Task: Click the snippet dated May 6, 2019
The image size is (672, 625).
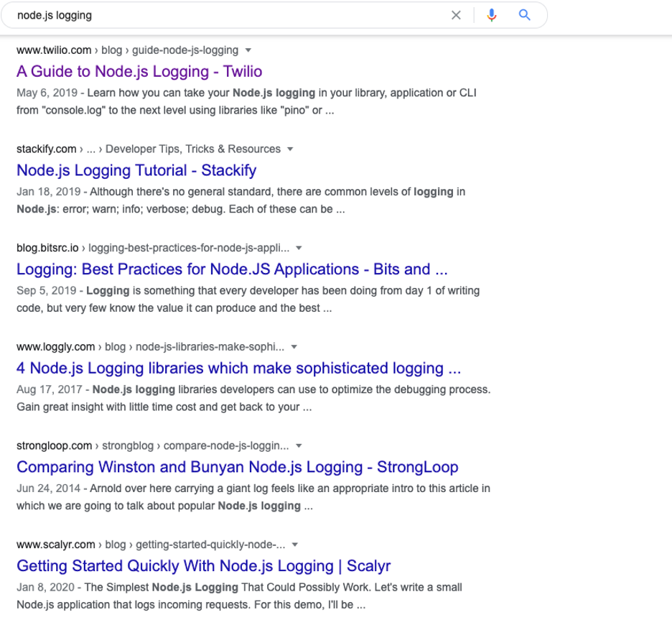Action: (x=246, y=102)
